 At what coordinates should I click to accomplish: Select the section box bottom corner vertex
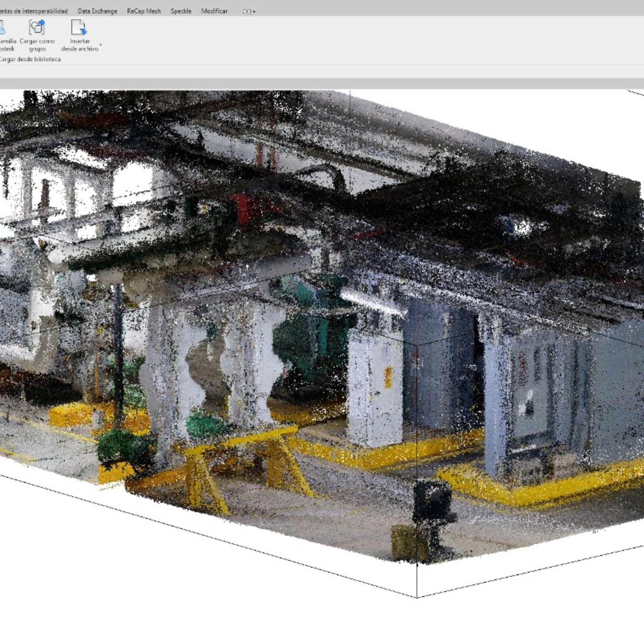pos(417,597)
